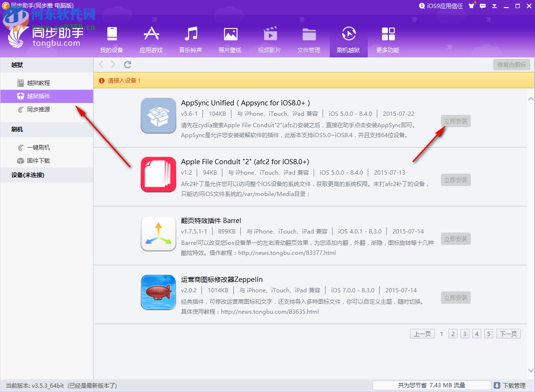Image resolution: width=535 pixels, height=392 pixels.
Task: Open the skin/theme shirt icon in title bar
Action: [x=472, y=6]
